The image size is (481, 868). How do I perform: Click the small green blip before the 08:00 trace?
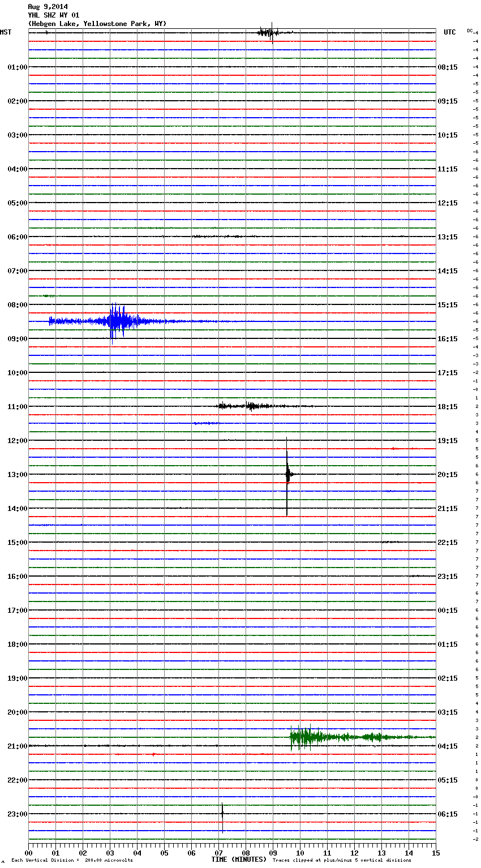(x=49, y=296)
